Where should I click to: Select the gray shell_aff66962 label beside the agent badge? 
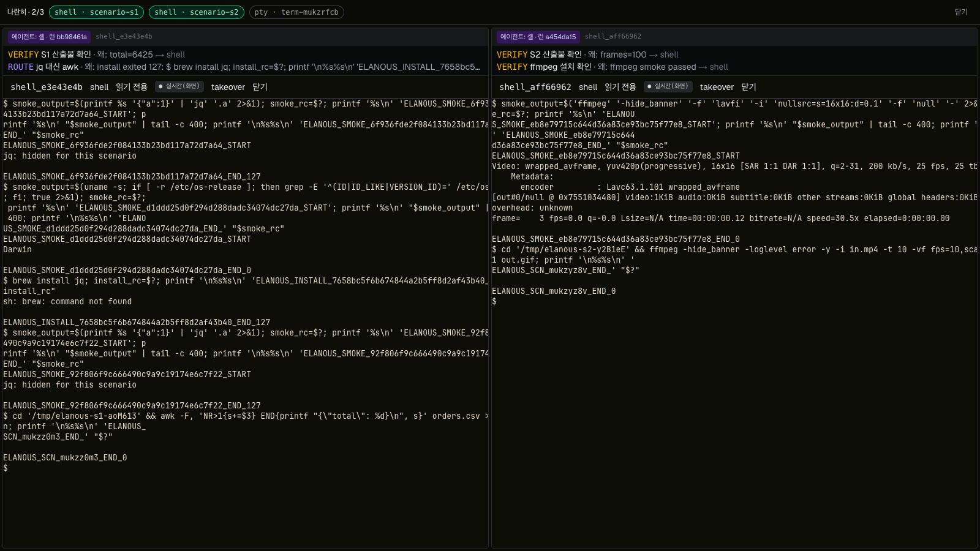pos(612,37)
